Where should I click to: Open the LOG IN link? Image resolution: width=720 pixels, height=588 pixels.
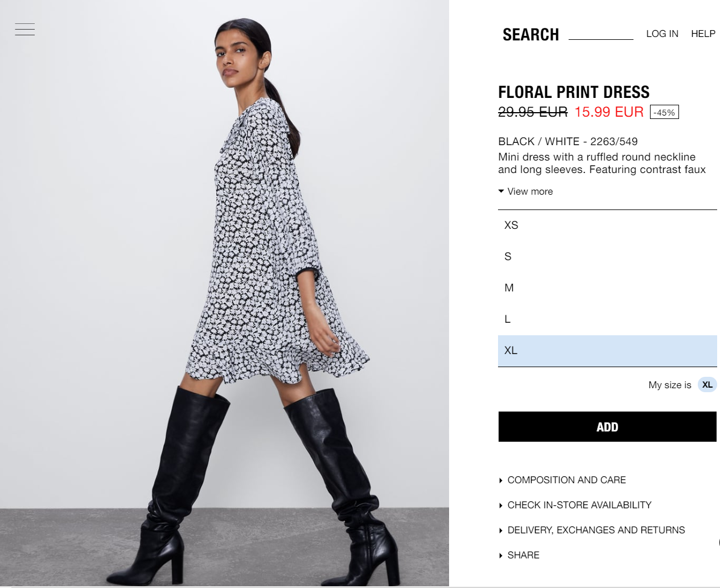coord(662,34)
